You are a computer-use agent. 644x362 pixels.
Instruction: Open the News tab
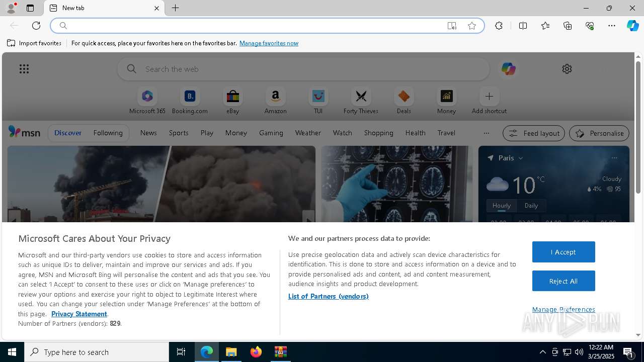[148, 133]
